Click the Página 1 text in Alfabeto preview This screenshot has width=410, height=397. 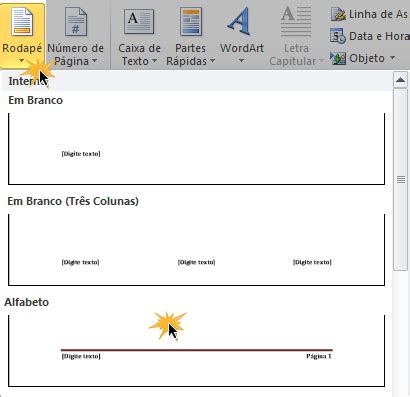click(319, 356)
